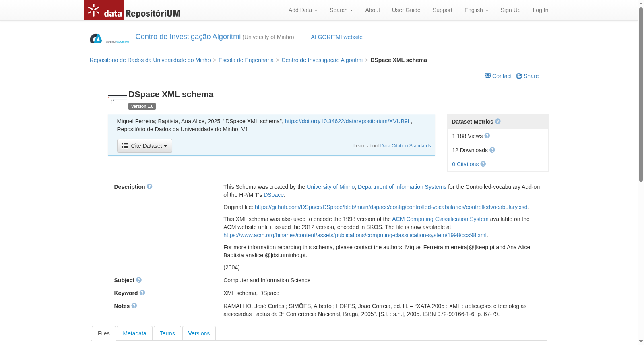The image size is (644, 345).
Task: Click the '(2004)' text in description
Action: pos(231,267)
